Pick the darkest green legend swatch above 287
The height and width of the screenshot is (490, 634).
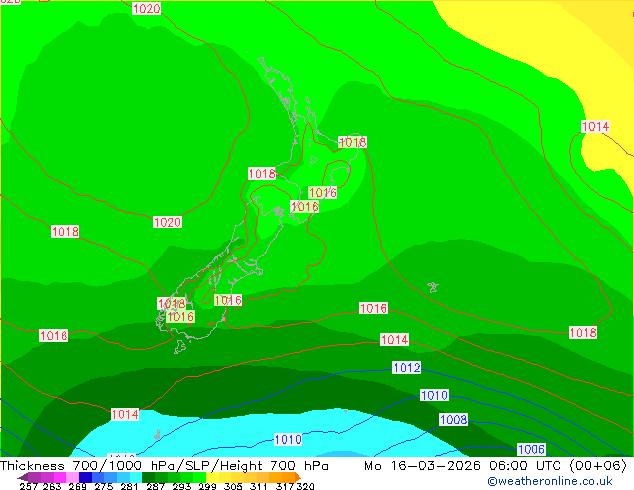point(149,477)
